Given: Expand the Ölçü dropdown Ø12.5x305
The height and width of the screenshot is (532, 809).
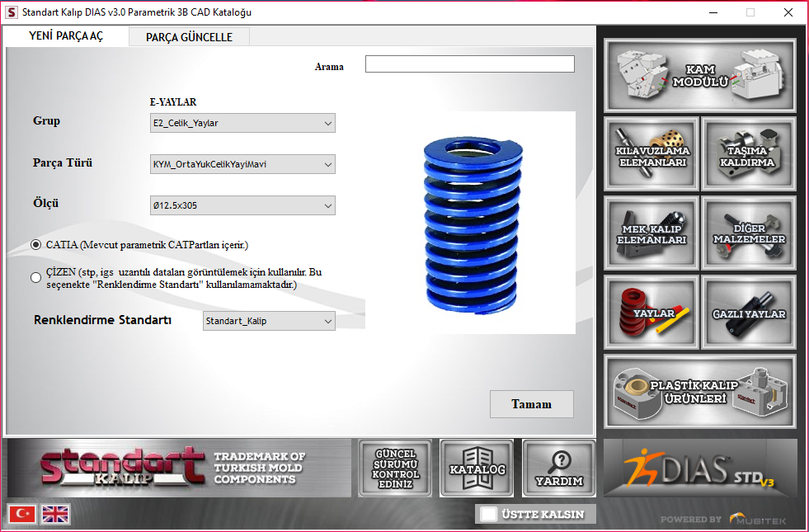Looking at the screenshot, I should point(242,205).
